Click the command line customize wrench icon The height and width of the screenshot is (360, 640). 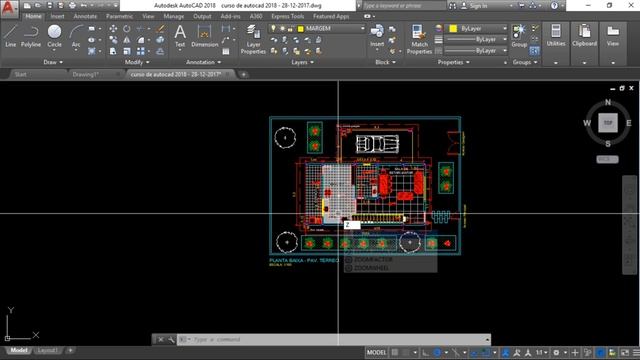[171, 340]
